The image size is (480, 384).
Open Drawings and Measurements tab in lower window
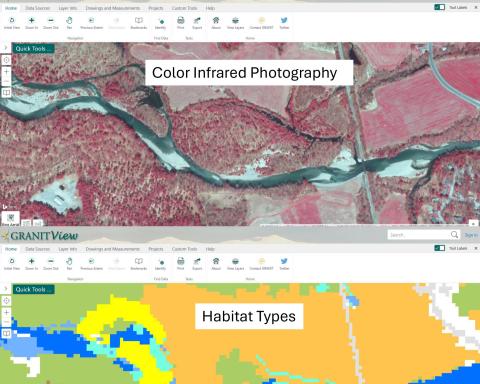pyautogui.click(x=113, y=249)
